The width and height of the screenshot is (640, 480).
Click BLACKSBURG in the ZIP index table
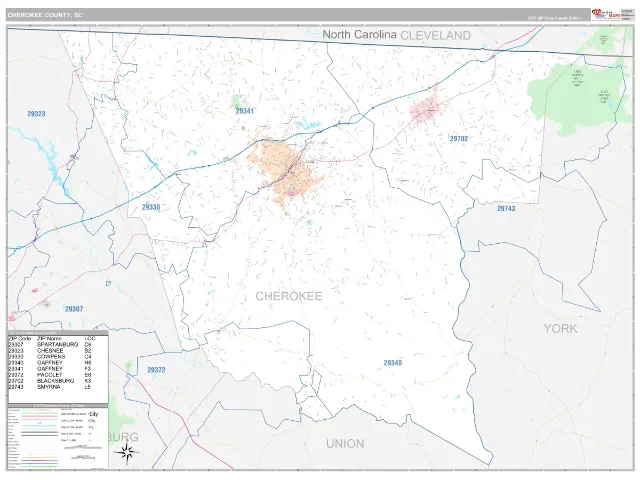[56, 381]
